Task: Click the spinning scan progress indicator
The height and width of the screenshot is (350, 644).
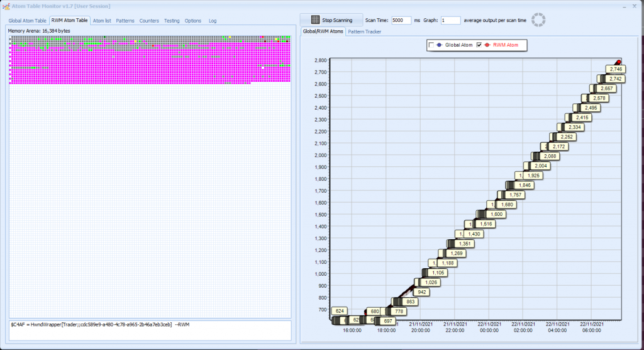Action: click(538, 20)
